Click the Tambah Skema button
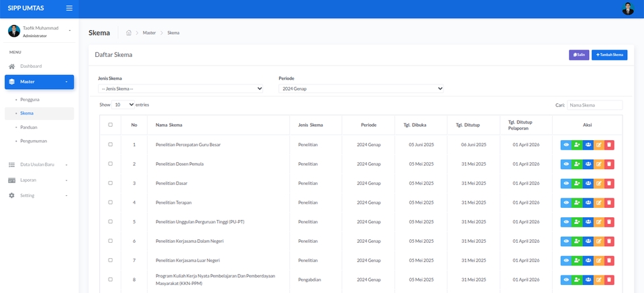Screen dimensions: 644x293 tap(609, 55)
